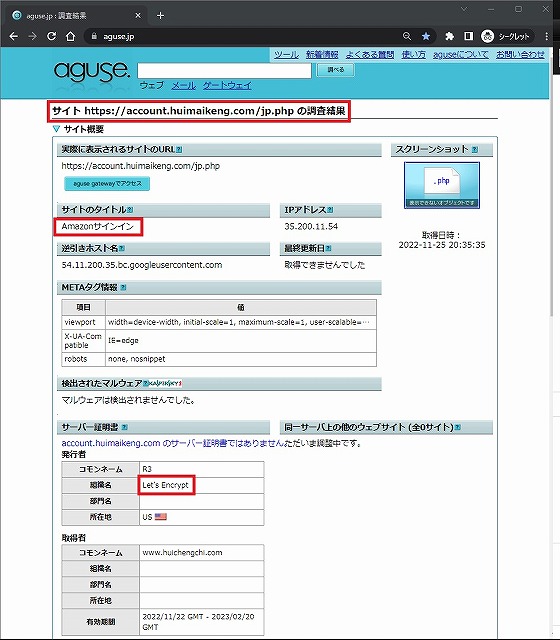Open the 新着情報 menu link
The image size is (560, 640).
pyautogui.click(x=322, y=54)
